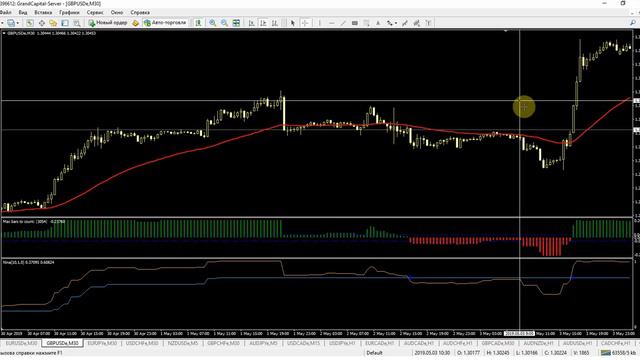Open the Графики menu
The width and height of the screenshot is (640, 360).
pos(69,13)
